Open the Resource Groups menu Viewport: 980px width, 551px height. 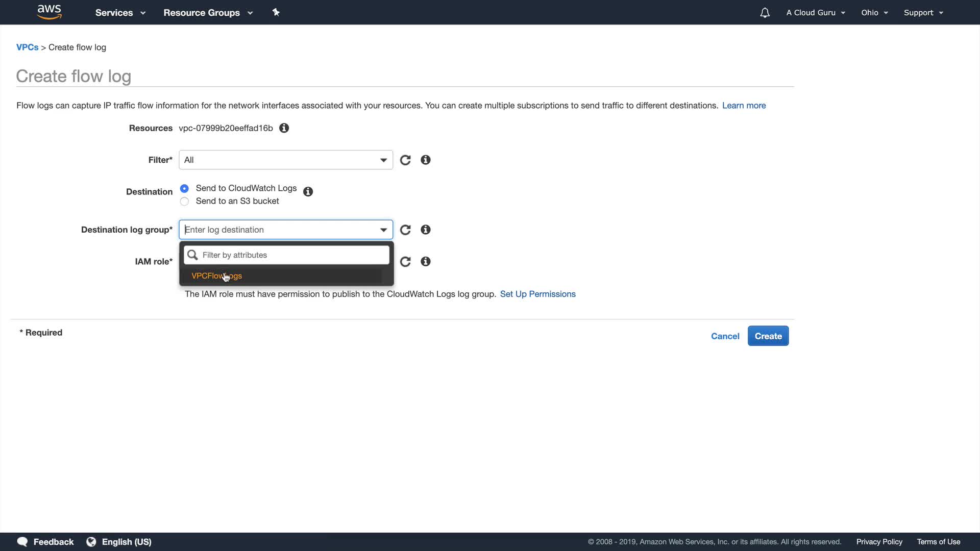click(208, 13)
